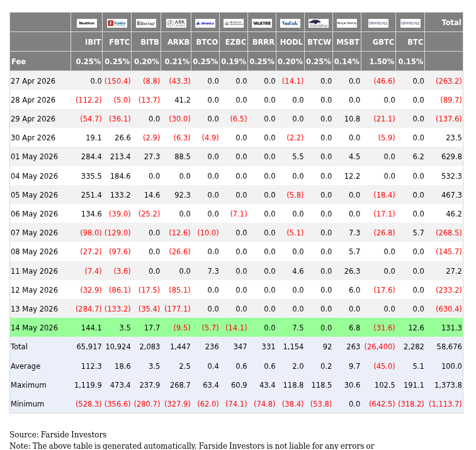Image resolution: width=476 pixels, height=450 pixels.
Task: Click the 335.5 IBIT value on 04 May
Action: [x=91, y=176]
